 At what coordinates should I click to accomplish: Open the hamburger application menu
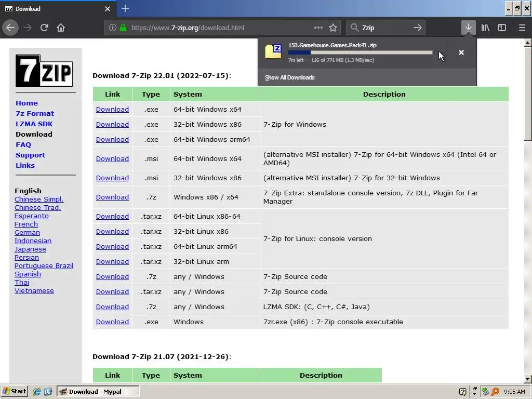click(x=522, y=28)
